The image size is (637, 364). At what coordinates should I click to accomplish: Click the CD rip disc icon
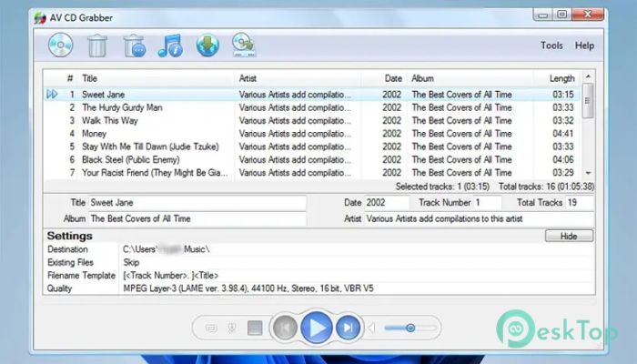[x=61, y=45]
